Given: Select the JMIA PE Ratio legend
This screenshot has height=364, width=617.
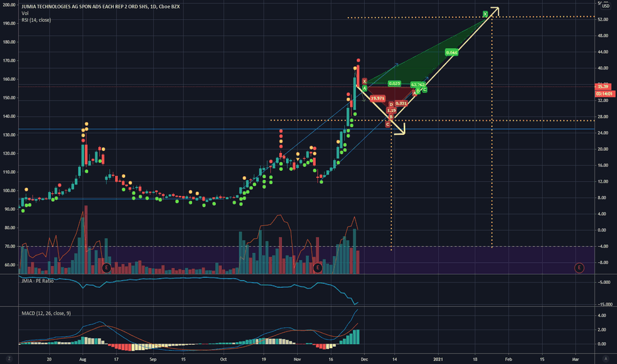Looking at the screenshot, I should [x=37, y=281].
